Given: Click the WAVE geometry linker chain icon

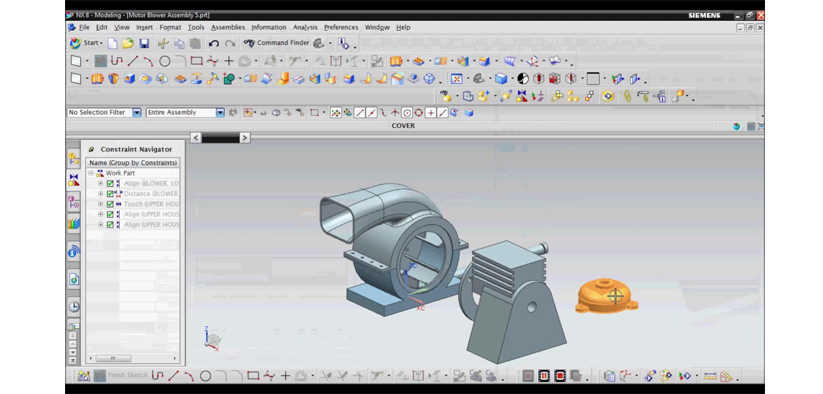Looking at the screenshot, I should point(626,97).
